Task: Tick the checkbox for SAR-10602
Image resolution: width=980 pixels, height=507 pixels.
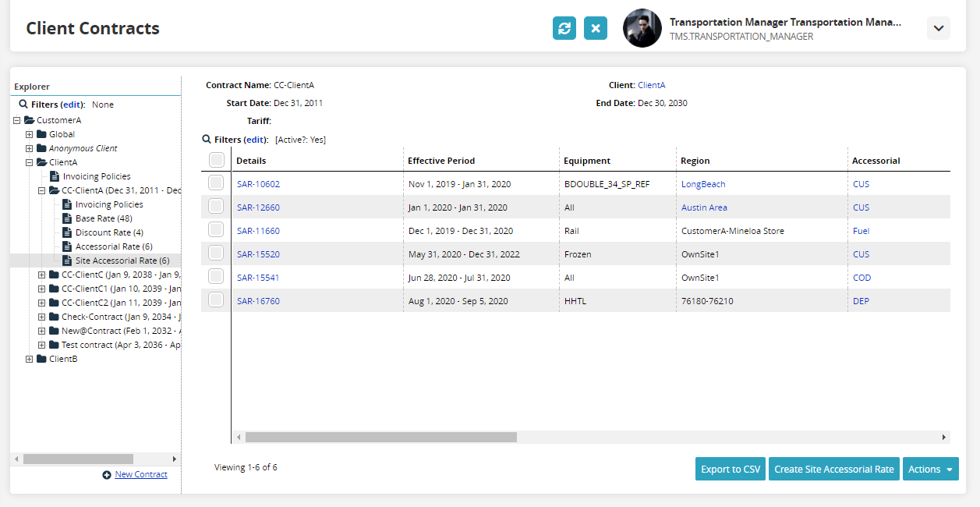Action: click(x=216, y=183)
